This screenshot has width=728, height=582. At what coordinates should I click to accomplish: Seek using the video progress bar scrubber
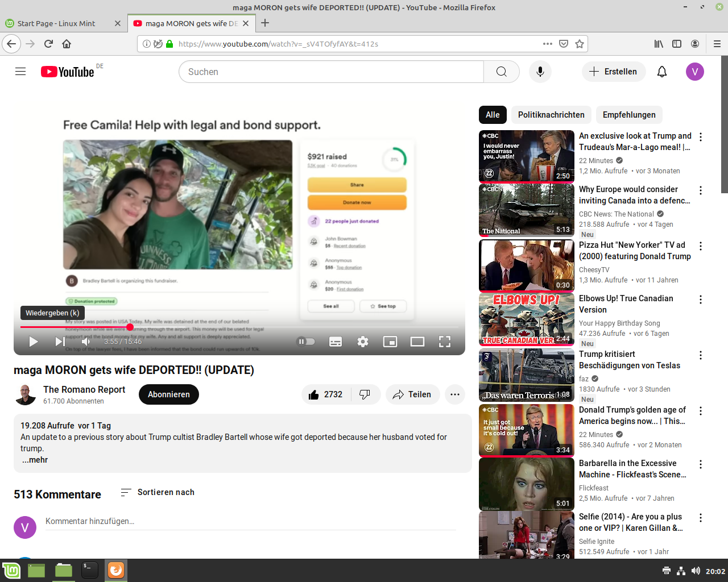click(x=130, y=327)
